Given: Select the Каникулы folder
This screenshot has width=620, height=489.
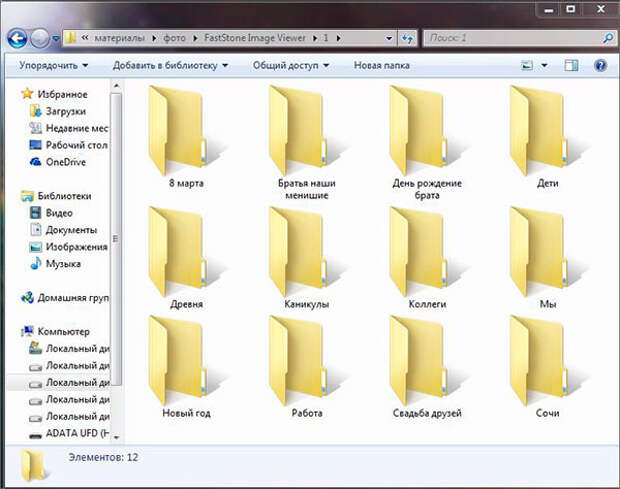Looking at the screenshot, I should [306, 258].
